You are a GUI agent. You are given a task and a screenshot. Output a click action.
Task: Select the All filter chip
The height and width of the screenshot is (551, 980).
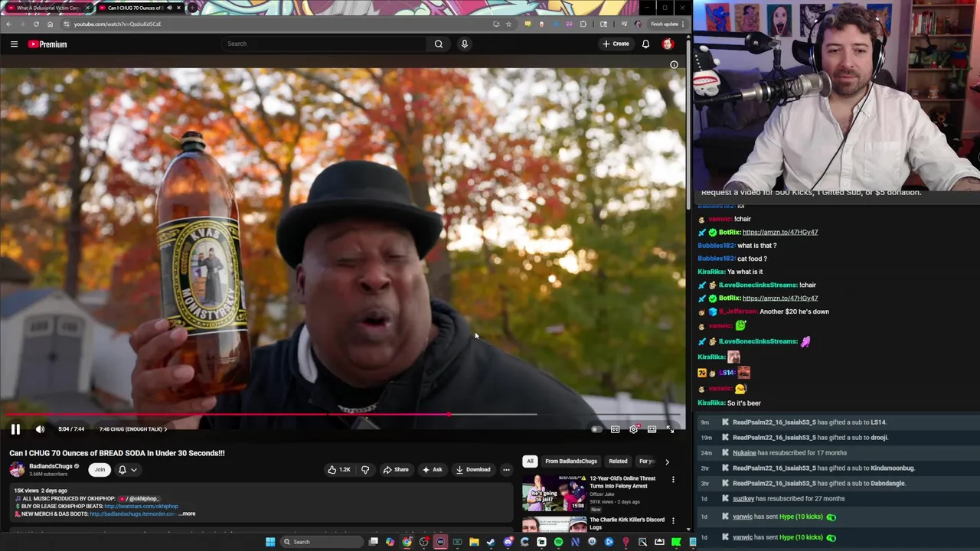[x=530, y=461]
